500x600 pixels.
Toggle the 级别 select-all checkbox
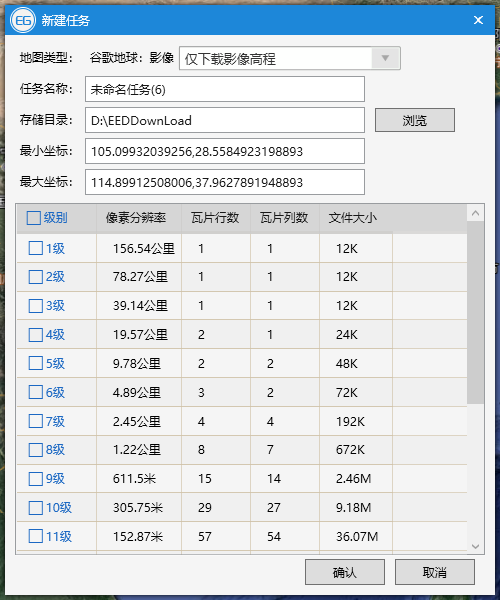click(x=34, y=218)
